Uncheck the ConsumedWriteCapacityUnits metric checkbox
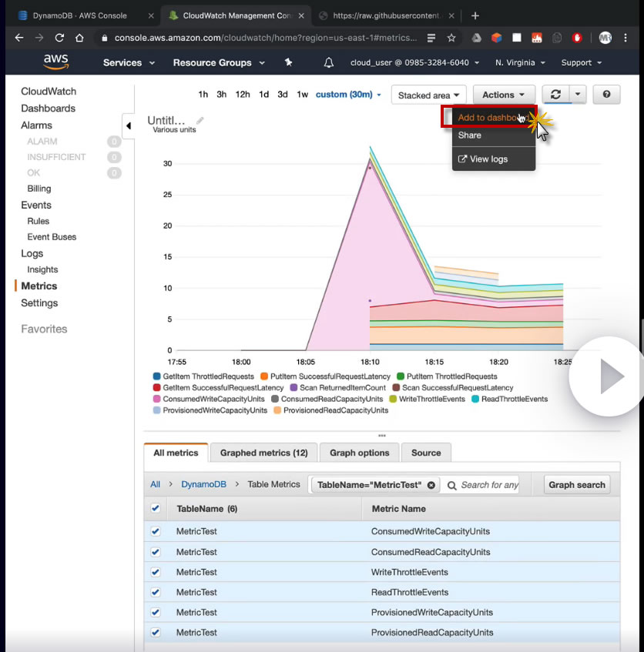Screen dimensions: 644x652 point(156,531)
